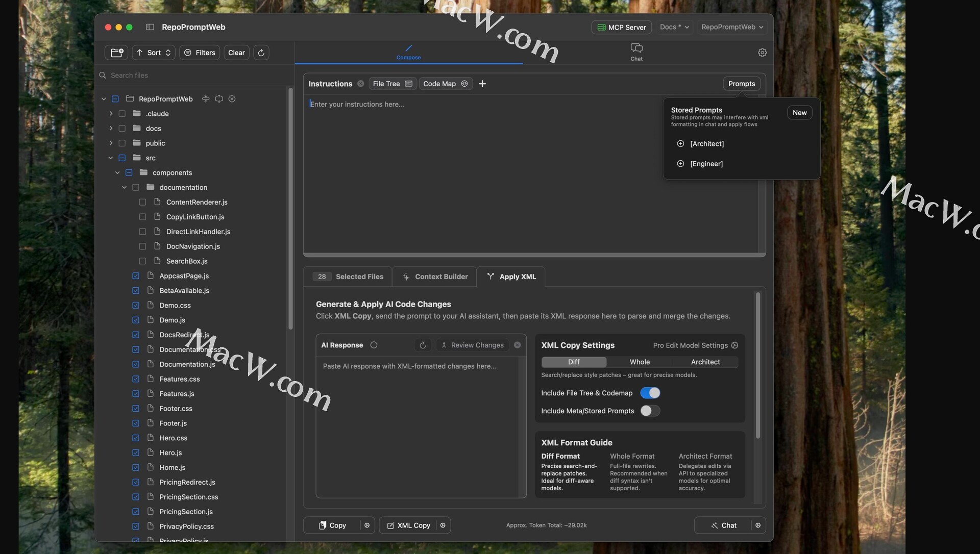Viewport: 980px width, 554px height.
Task: Toggle the sidebar panel icon
Action: (150, 27)
